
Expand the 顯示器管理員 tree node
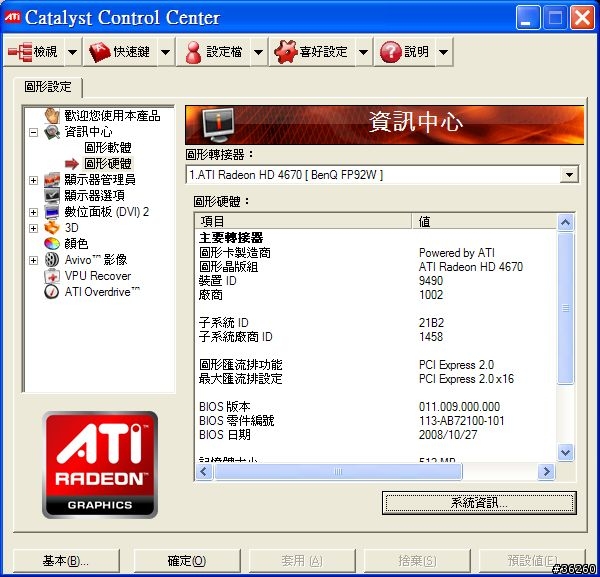[x=34, y=180]
